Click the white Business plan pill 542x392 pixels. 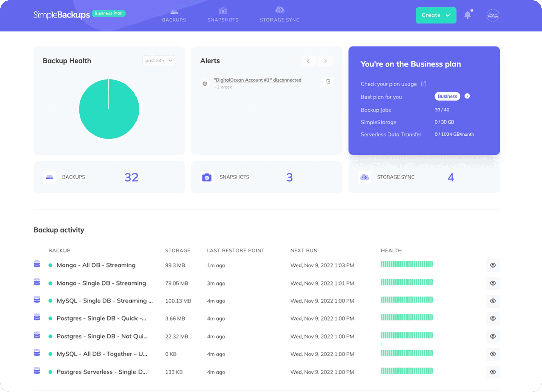click(447, 96)
